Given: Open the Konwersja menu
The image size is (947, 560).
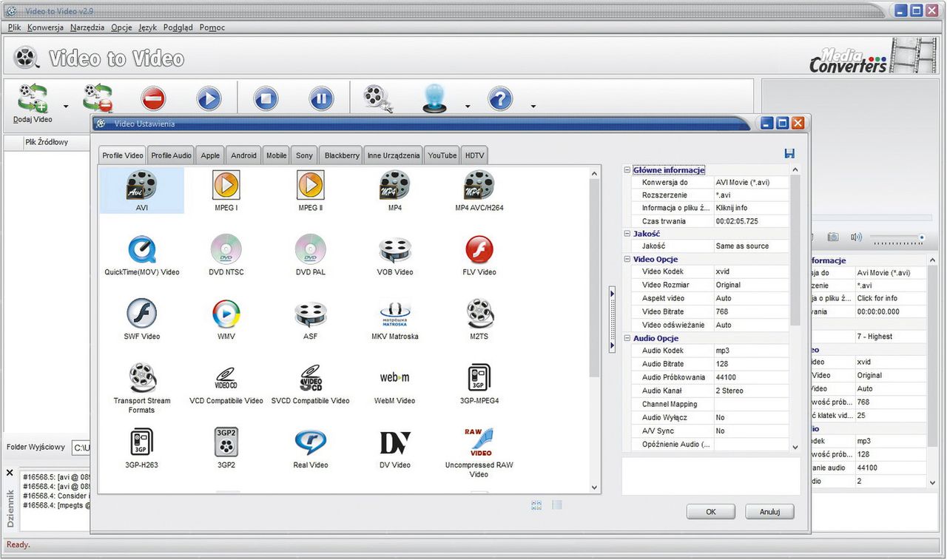Looking at the screenshot, I should [45, 27].
